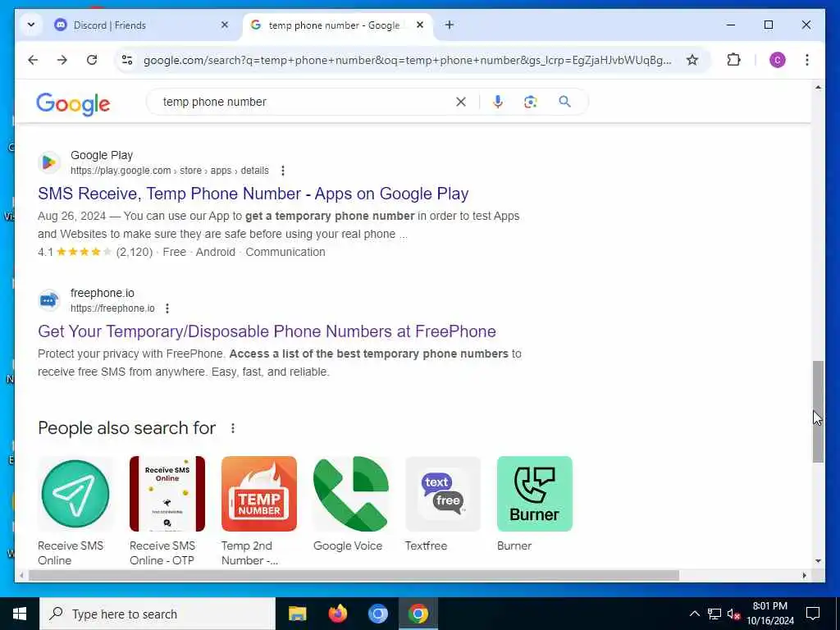Select the Receive SMS Online - OTP thumbnail
This screenshot has width=840, height=630.
click(167, 494)
